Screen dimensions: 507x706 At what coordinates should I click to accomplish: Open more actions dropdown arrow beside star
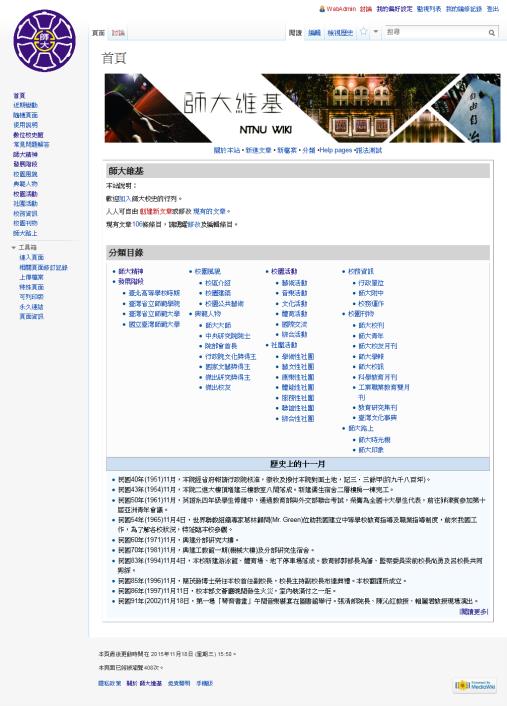(376, 32)
